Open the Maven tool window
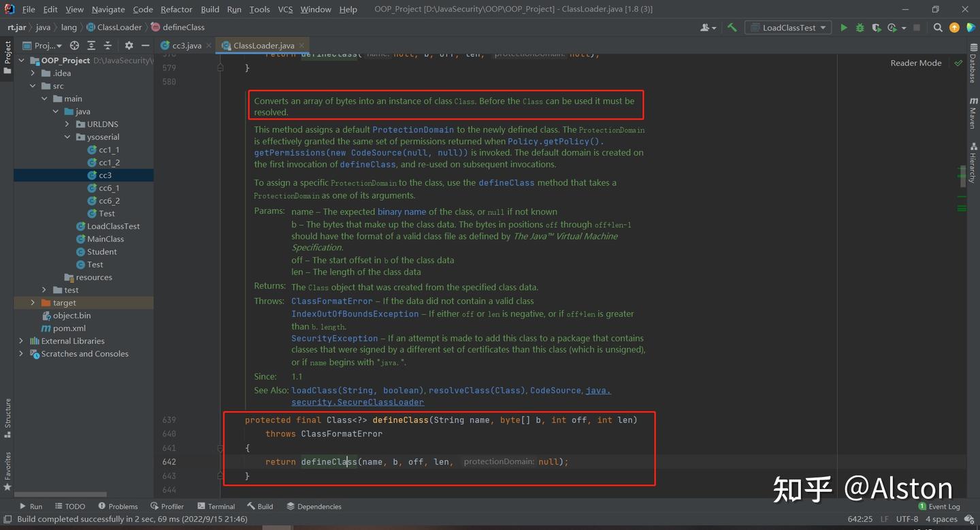This screenshot has height=530, width=980. (x=973, y=113)
